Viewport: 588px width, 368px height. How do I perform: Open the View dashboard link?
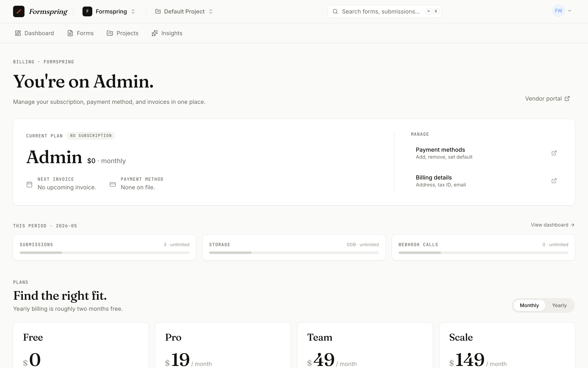coord(552,225)
